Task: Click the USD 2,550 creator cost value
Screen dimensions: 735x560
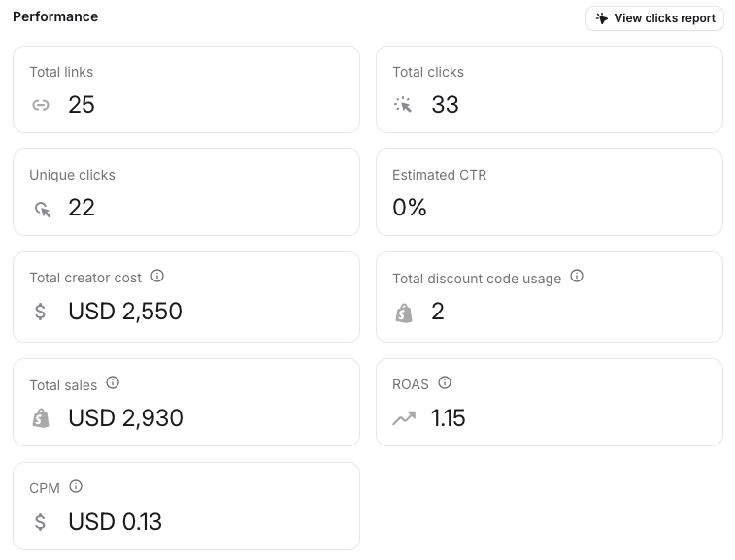Action: pyautogui.click(x=125, y=312)
